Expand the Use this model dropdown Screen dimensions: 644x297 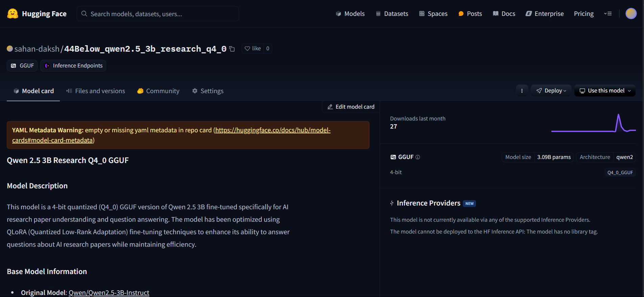tap(605, 91)
